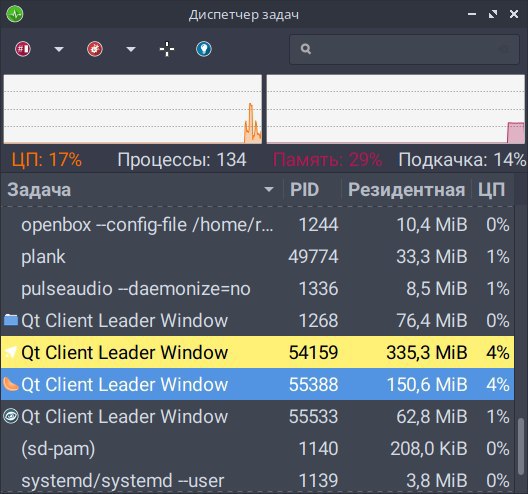This screenshot has height=494, width=528.
Task: Click the 'ЦП: 17%' status label
Action: (46, 160)
